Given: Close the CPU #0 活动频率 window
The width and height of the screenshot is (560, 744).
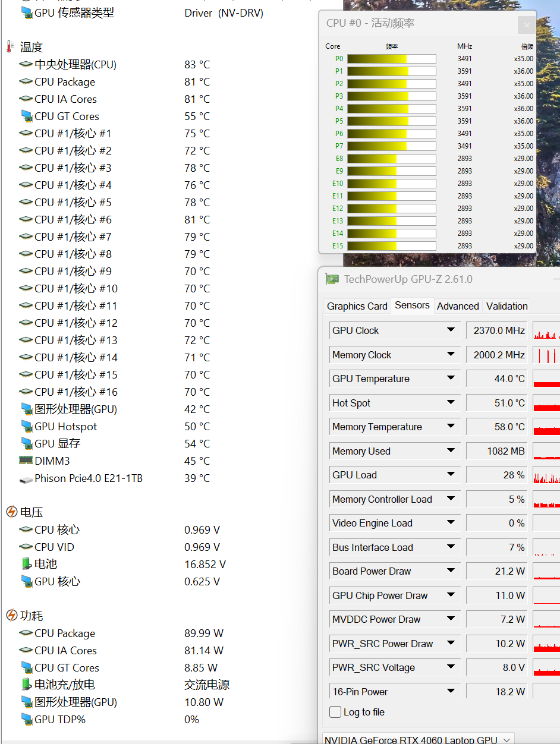Looking at the screenshot, I should tap(527, 25).
